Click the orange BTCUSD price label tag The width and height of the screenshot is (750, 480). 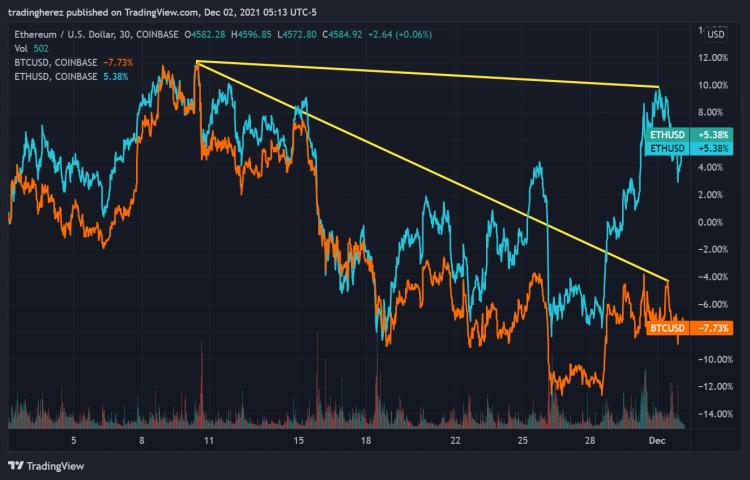click(689, 328)
